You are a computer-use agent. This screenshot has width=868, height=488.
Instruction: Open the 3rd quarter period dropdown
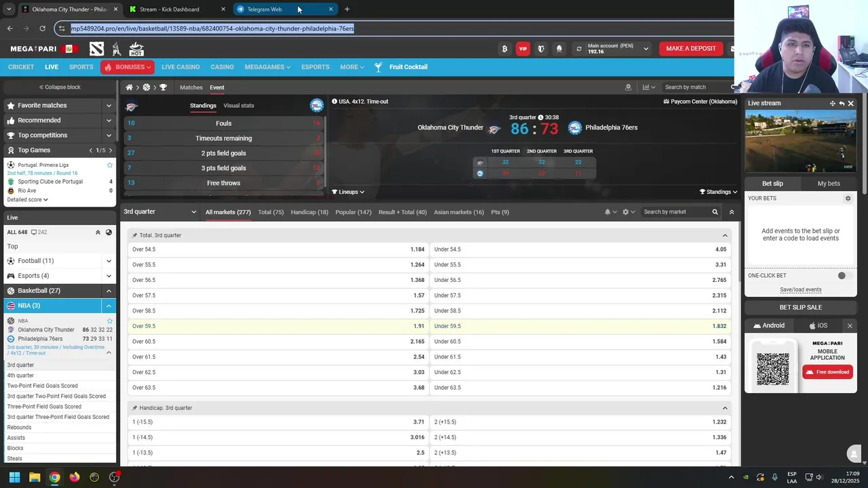(x=160, y=212)
